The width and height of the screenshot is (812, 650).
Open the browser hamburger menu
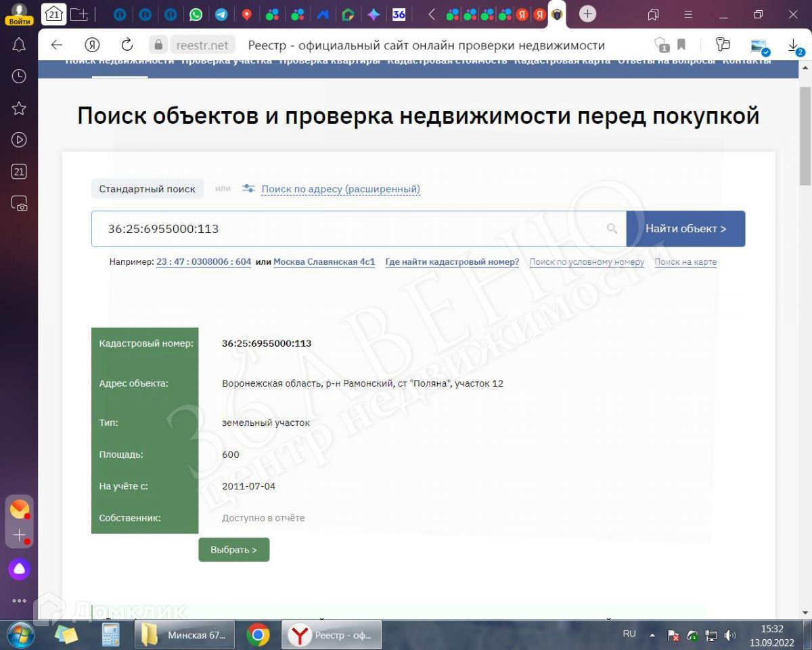(x=688, y=14)
